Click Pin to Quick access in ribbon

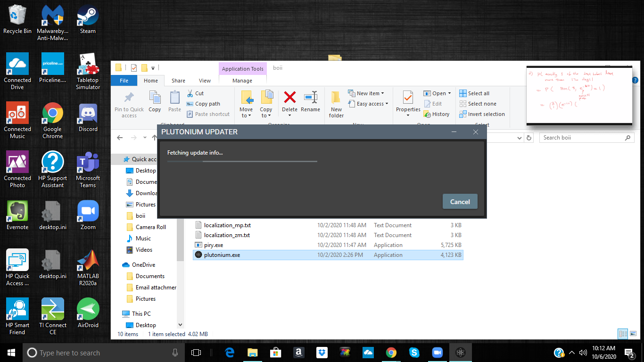tap(129, 104)
